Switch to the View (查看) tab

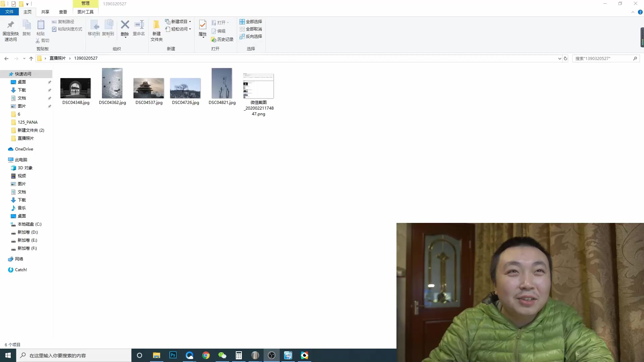pyautogui.click(x=63, y=12)
